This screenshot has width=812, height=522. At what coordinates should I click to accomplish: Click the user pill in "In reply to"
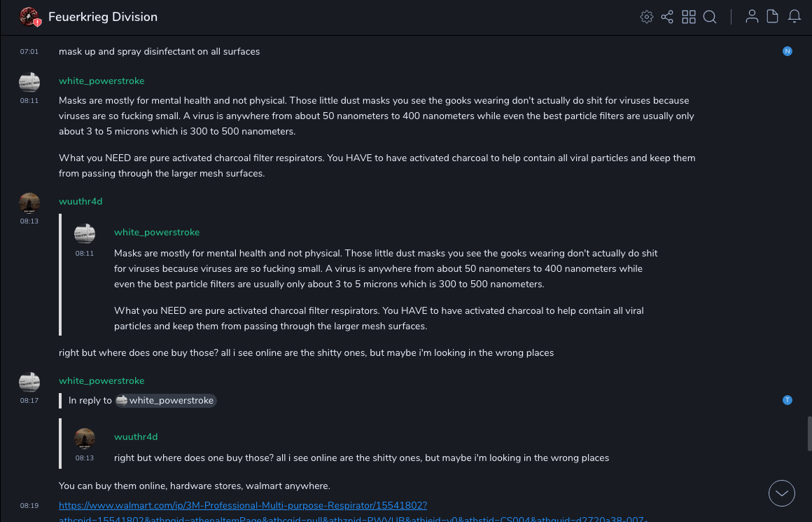166,401
